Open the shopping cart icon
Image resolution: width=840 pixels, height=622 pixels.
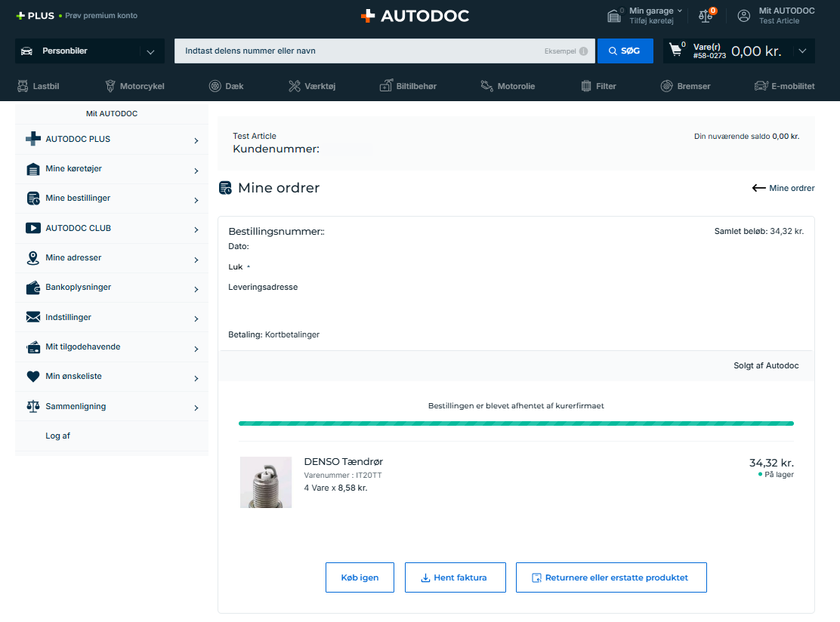pyautogui.click(x=676, y=51)
